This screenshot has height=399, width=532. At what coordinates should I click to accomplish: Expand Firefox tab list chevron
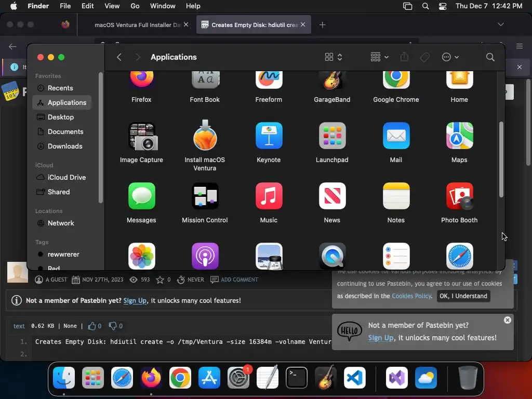coord(500,24)
